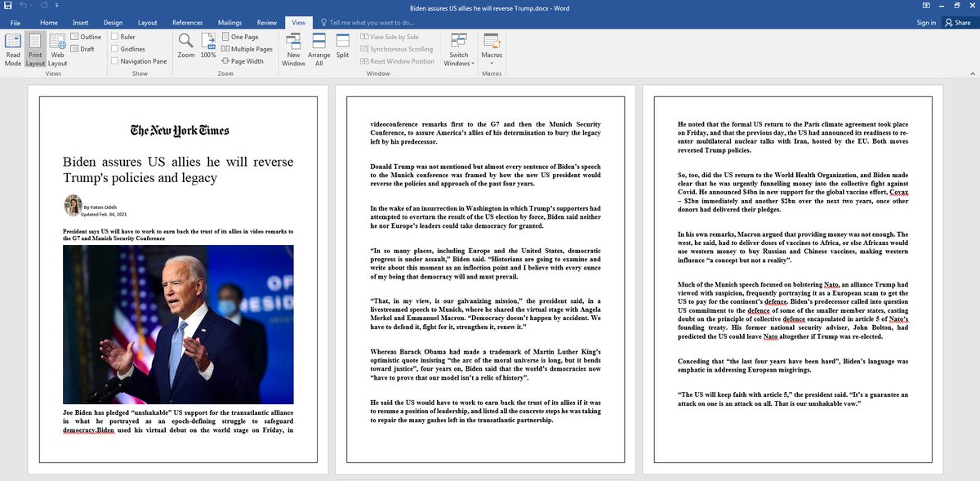This screenshot has width=980, height=481.
Task: Open the Macros dropdown
Action: [x=492, y=49]
